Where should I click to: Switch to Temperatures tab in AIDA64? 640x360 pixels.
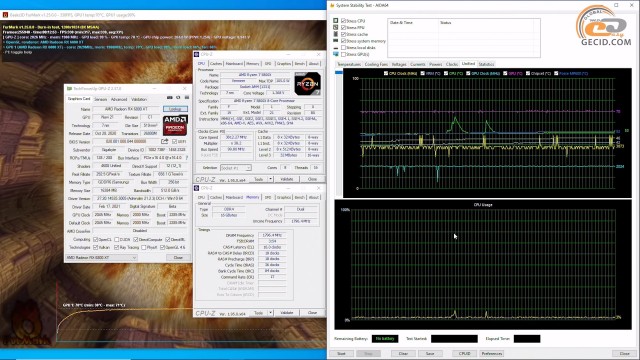click(349, 64)
